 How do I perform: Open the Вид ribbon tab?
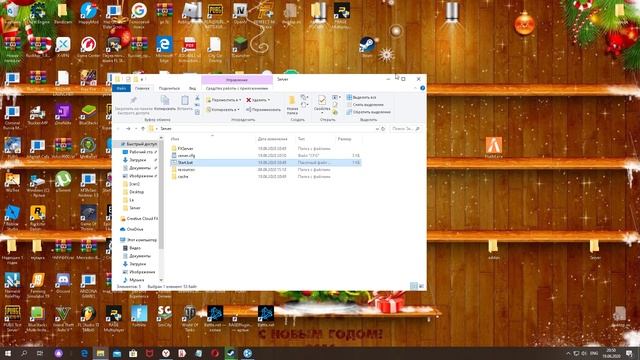192,88
